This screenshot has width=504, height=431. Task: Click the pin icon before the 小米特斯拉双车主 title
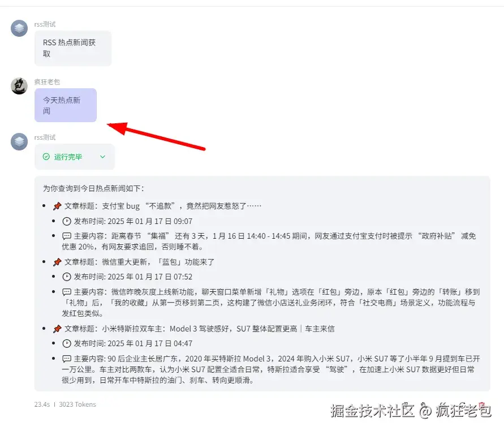(56, 329)
